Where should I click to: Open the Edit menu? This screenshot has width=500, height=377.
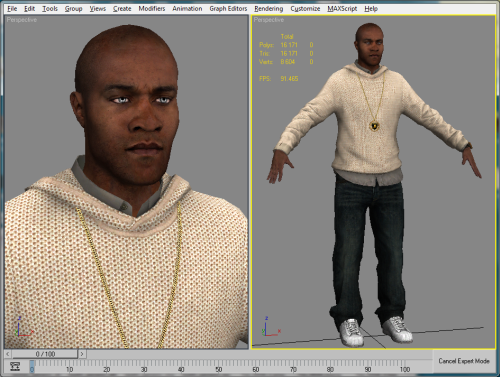(29, 9)
